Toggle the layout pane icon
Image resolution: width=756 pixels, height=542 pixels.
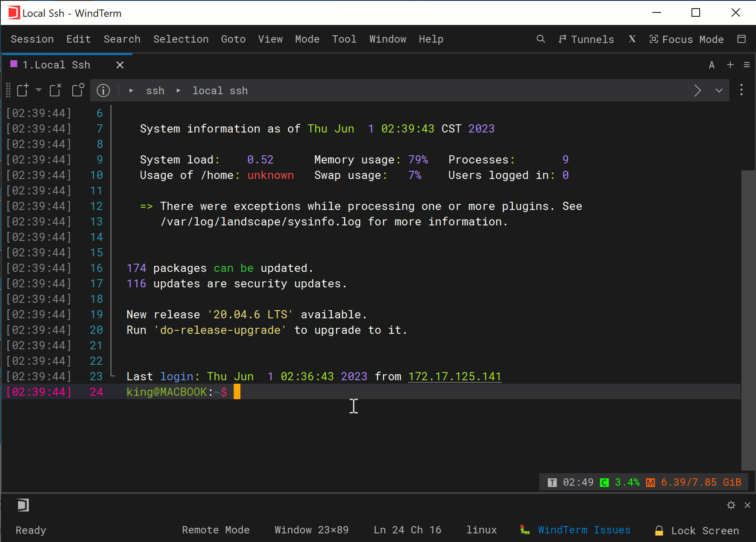(x=741, y=39)
